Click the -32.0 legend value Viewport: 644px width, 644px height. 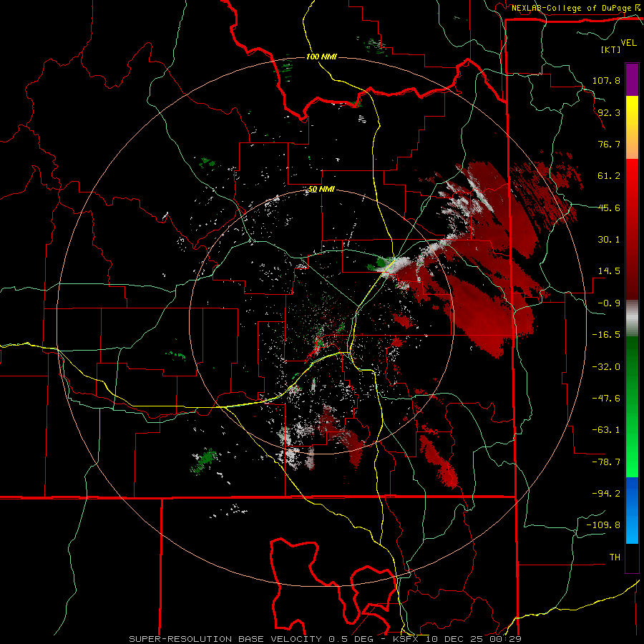pos(606,367)
